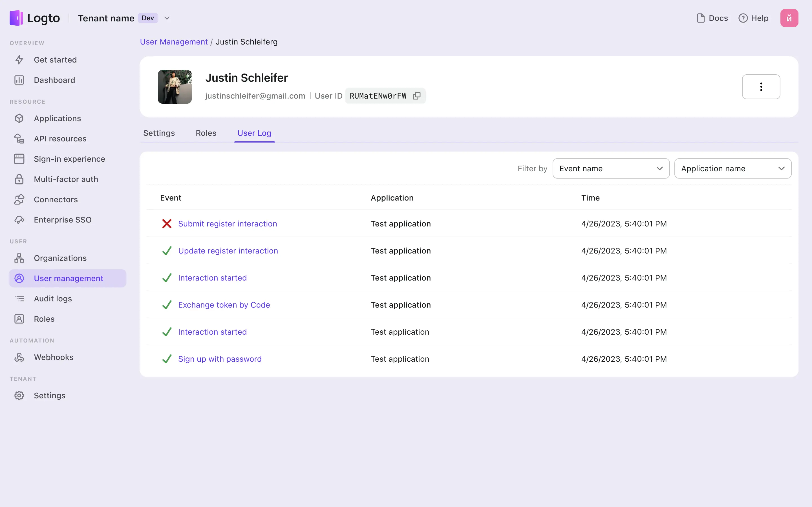This screenshot has height=507, width=812.
Task: Click the Dashboard sidebar icon
Action: click(19, 80)
